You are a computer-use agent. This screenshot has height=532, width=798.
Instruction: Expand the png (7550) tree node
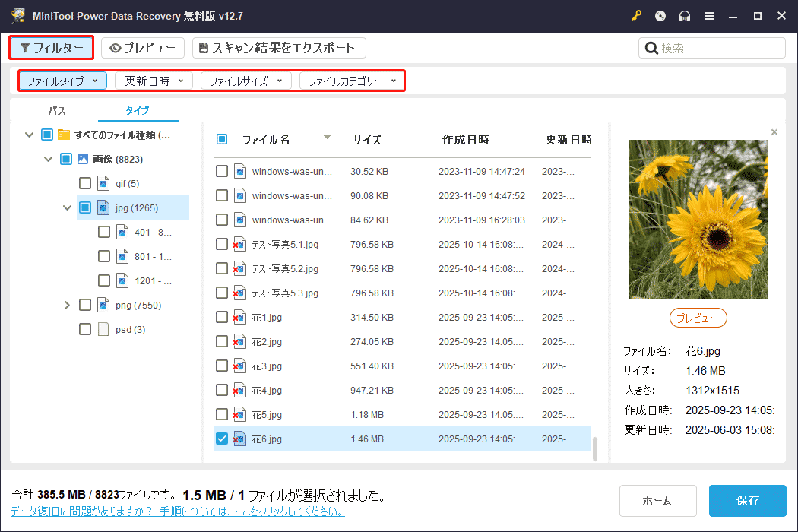point(67,305)
